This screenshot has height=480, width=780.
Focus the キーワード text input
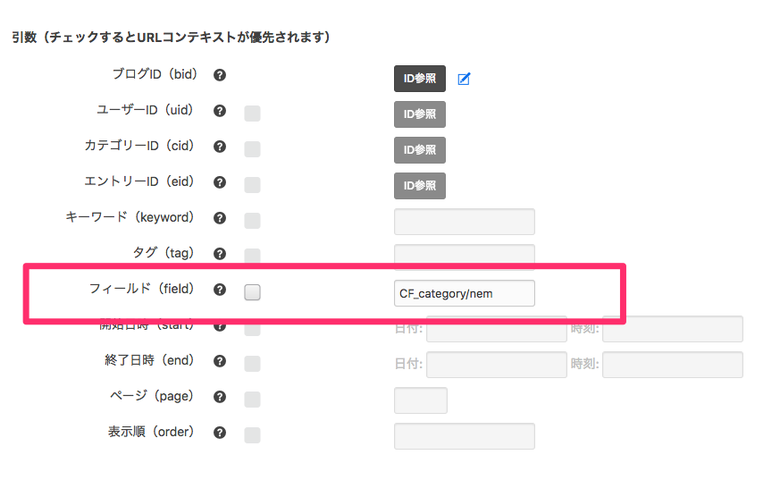point(464,221)
